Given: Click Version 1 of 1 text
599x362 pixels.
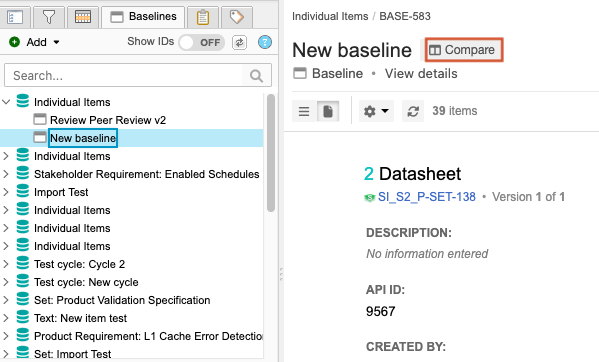Looking at the screenshot, I should (528, 197).
